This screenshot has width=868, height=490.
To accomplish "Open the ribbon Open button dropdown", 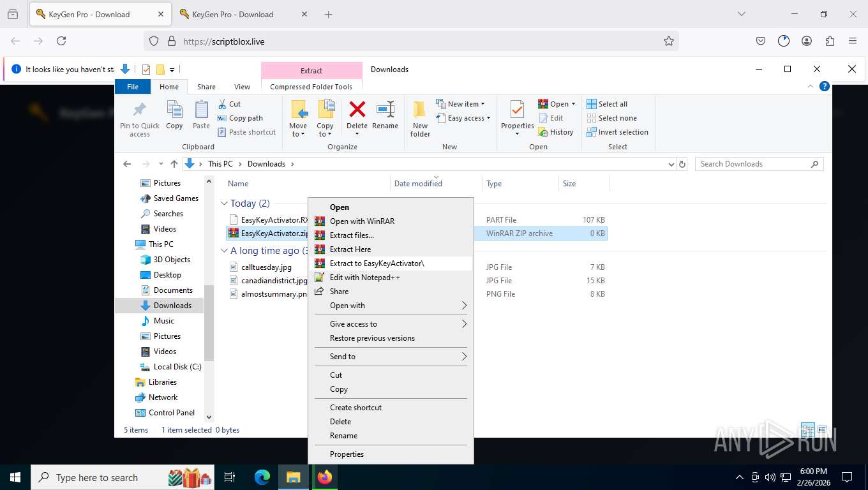I will [573, 104].
